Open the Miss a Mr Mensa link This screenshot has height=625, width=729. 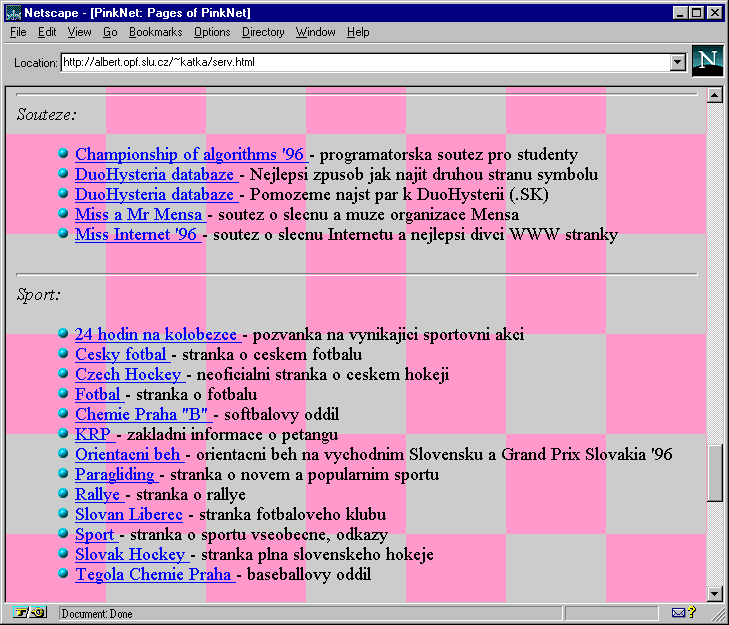[139, 214]
